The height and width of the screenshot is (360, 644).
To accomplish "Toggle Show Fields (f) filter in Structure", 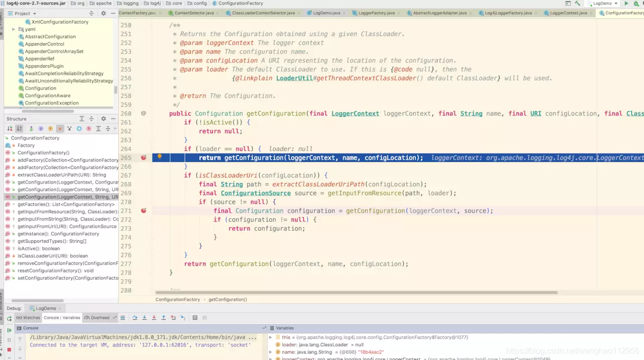I will [x=50, y=129].
